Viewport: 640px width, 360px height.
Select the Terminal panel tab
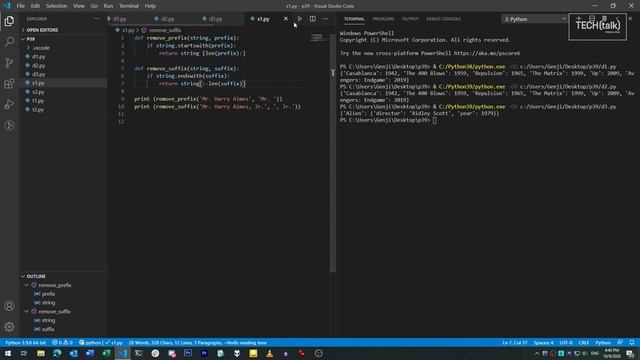click(x=354, y=19)
